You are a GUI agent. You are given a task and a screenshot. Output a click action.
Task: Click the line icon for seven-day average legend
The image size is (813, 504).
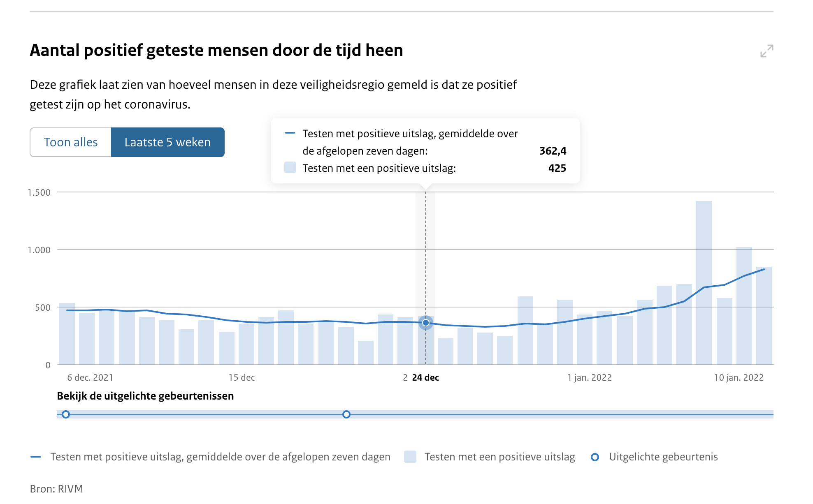(36, 456)
